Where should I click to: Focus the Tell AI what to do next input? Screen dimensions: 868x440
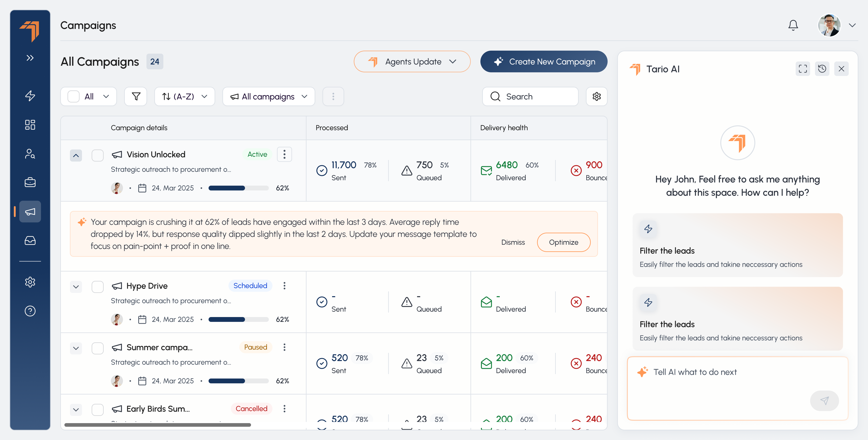point(738,388)
